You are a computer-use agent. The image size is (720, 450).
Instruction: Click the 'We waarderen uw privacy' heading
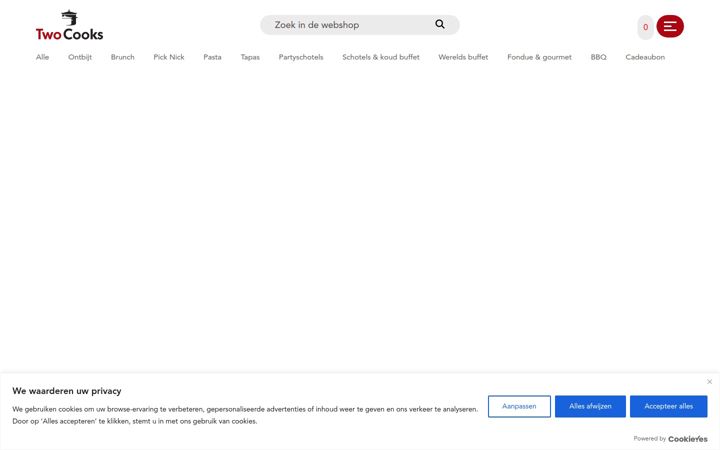[x=67, y=391]
